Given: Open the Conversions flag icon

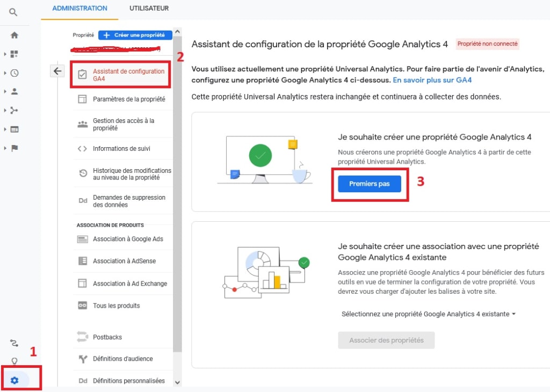Looking at the screenshot, I should tap(15, 148).
